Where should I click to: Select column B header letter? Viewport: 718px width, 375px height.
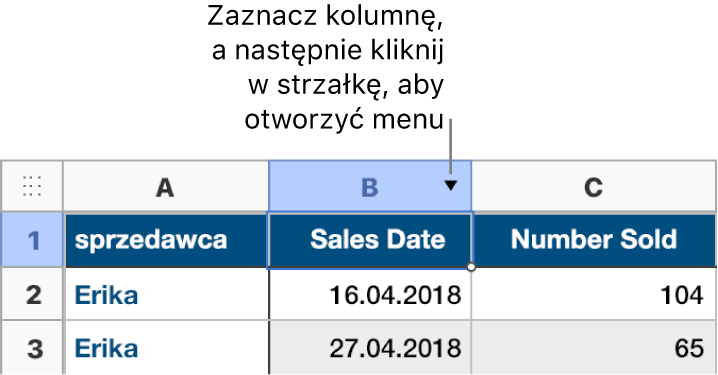(x=370, y=187)
